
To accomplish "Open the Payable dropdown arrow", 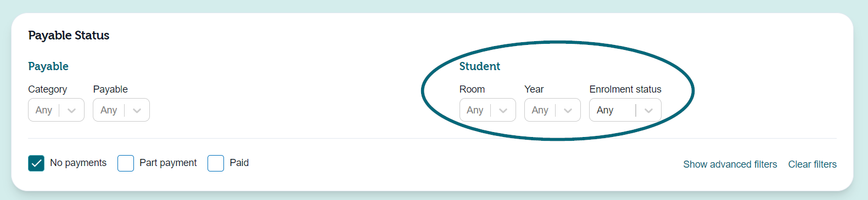I will point(137,110).
